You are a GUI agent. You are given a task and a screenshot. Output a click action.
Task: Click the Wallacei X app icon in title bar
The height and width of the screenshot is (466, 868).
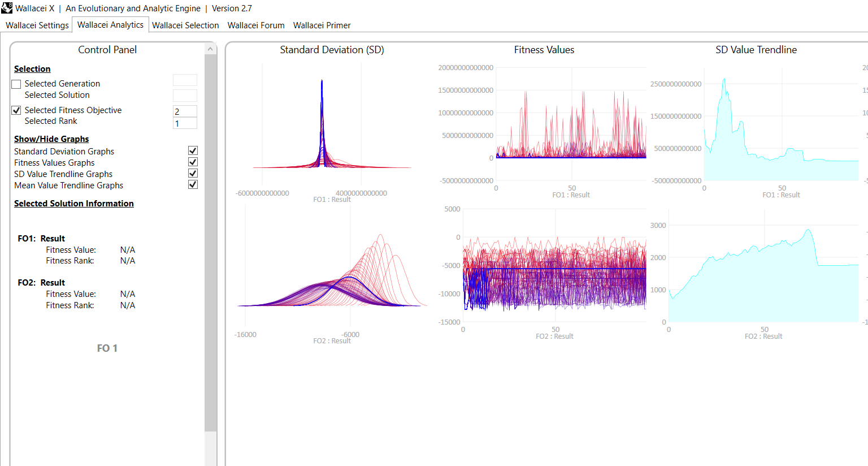7,8
